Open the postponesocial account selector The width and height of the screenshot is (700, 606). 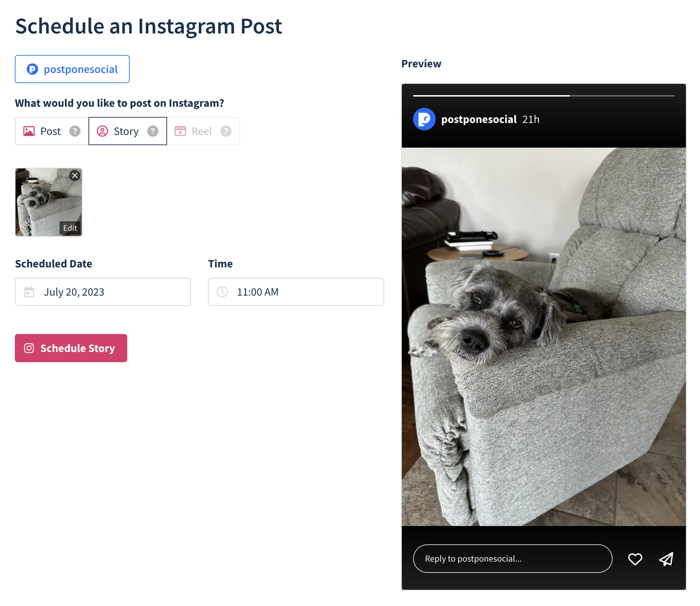[x=72, y=69]
